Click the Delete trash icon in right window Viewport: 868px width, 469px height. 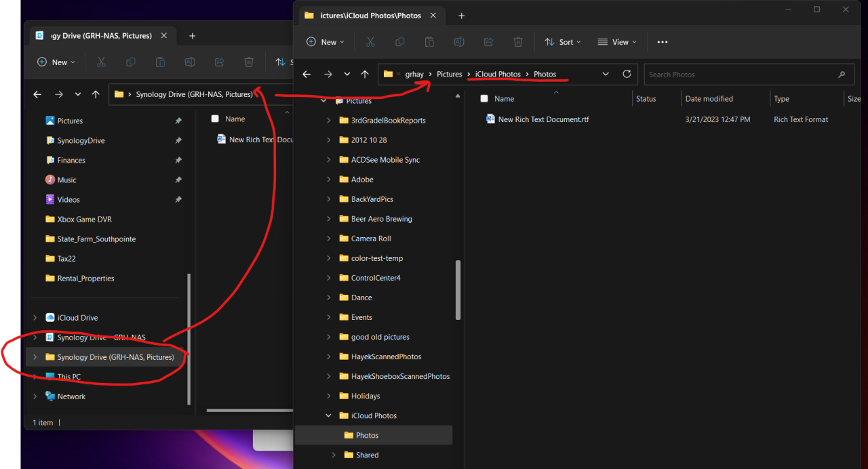pos(518,42)
